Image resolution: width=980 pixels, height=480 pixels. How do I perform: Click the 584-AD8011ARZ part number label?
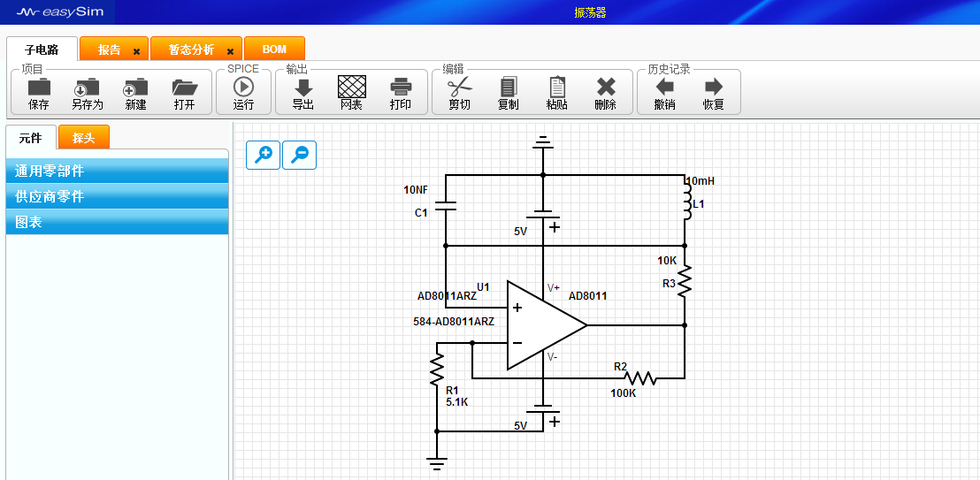tap(454, 322)
